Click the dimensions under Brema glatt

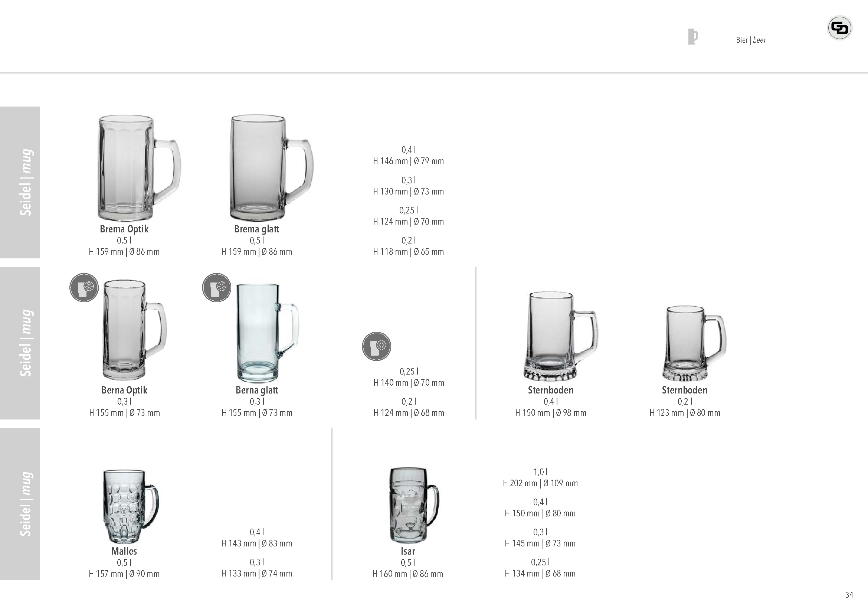point(257,252)
